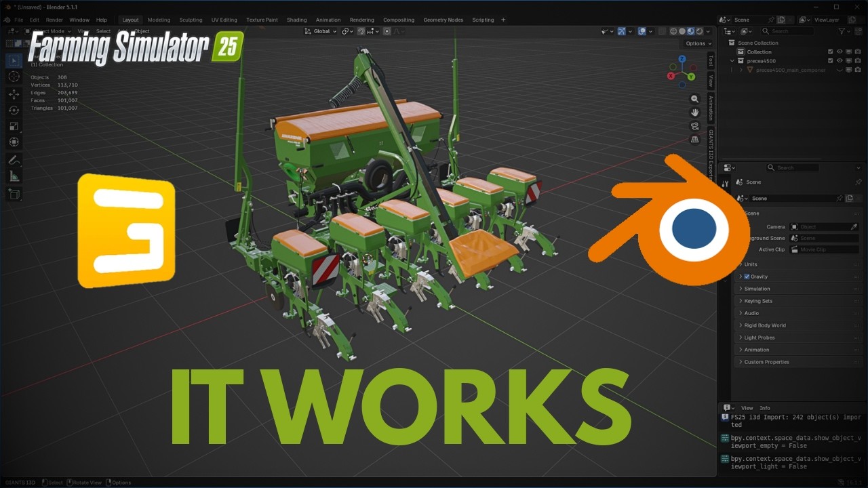Image resolution: width=868 pixels, height=488 pixels.
Task: Expand the Units panel
Action: [x=798, y=264]
